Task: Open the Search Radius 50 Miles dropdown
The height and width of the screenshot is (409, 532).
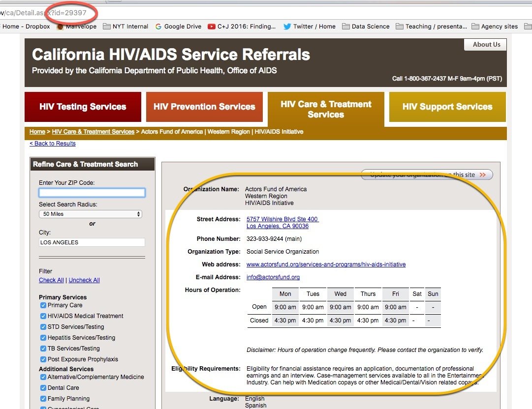Action: [x=90, y=214]
